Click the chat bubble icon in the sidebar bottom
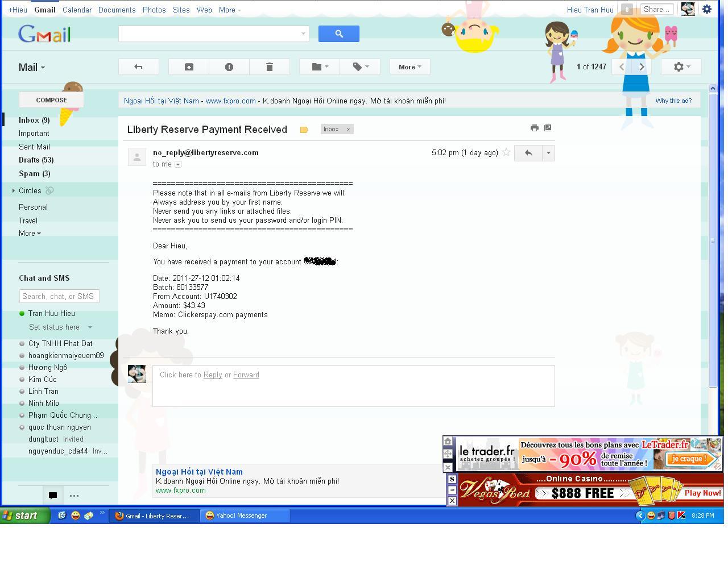 [x=53, y=495]
